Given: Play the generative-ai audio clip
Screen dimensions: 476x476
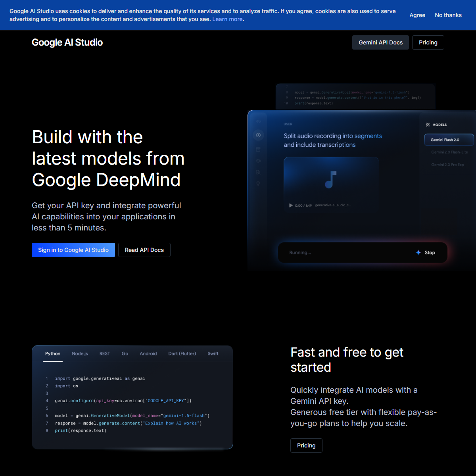Looking at the screenshot, I should click(x=291, y=205).
